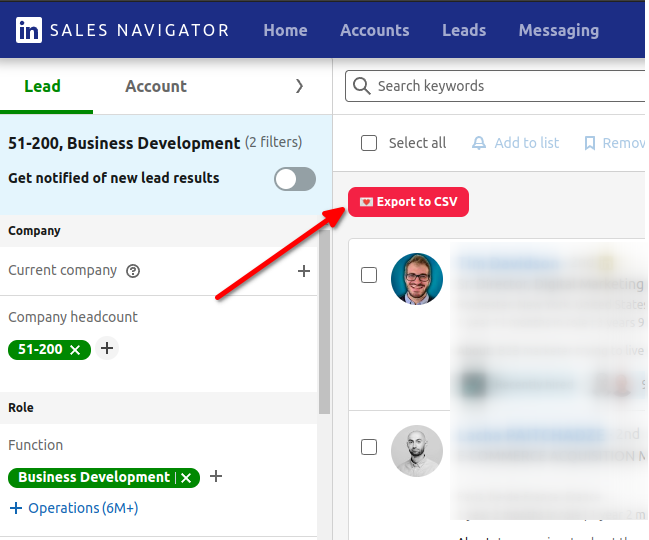The height and width of the screenshot is (540, 649).
Task: Switch to the Lead filters tab
Action: tap(43, 86)
